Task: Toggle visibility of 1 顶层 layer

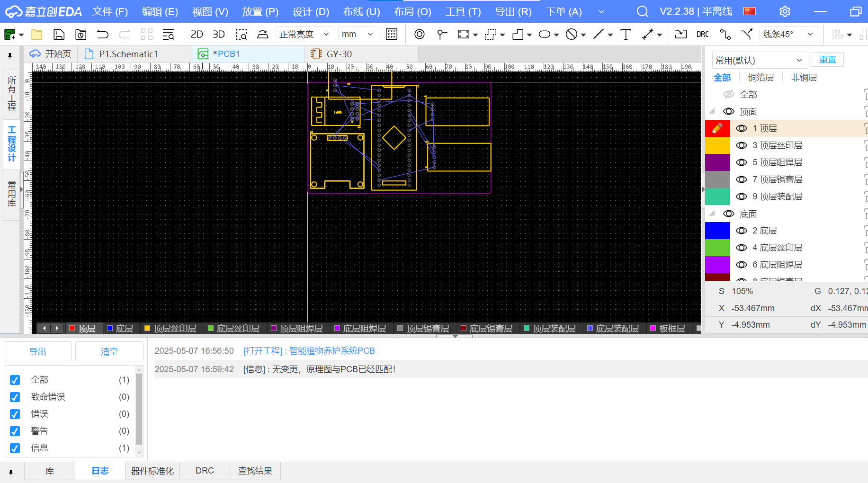Action: point(742,128)
